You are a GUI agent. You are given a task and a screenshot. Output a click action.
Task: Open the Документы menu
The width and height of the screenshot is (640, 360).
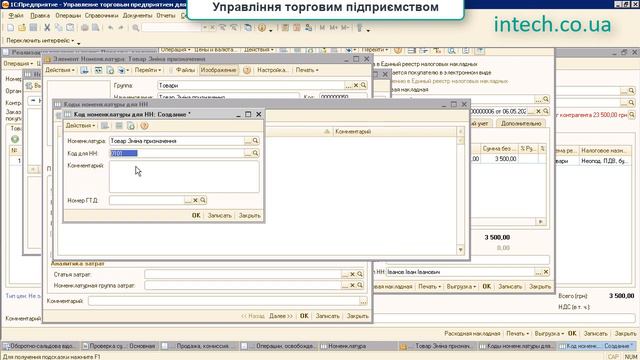(138, 16)
